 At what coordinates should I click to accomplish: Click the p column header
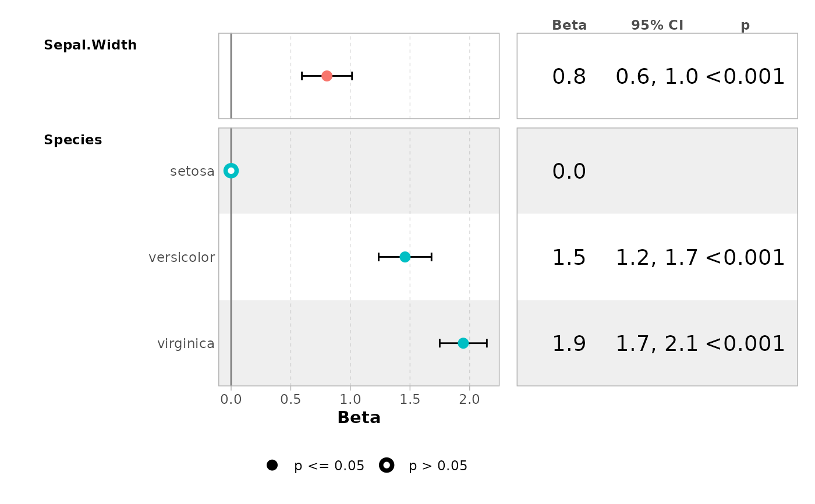pos(745,25)
